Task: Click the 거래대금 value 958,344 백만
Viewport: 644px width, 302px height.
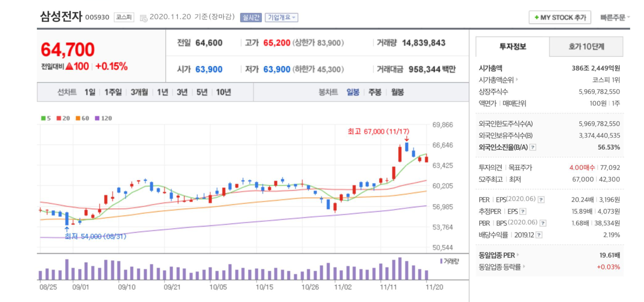Action: [432, 69]
